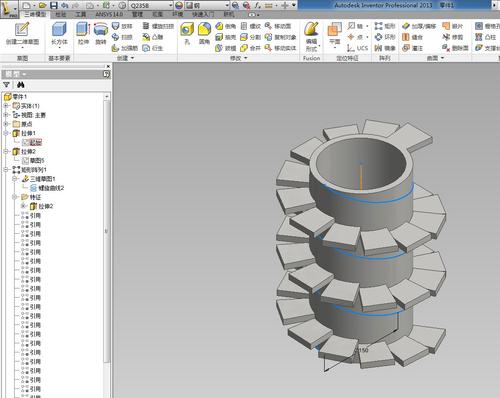Viewport: 500px width, 398px height.
Task: Expand the 曲面 panel dropdown arrow
Action: pyautogui.click(x=443, y=58)
